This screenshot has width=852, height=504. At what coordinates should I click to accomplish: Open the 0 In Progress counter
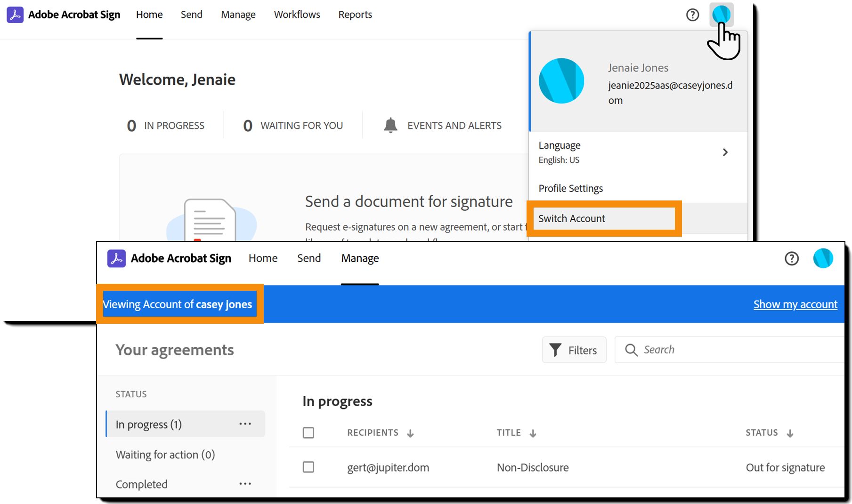[166, 126]
